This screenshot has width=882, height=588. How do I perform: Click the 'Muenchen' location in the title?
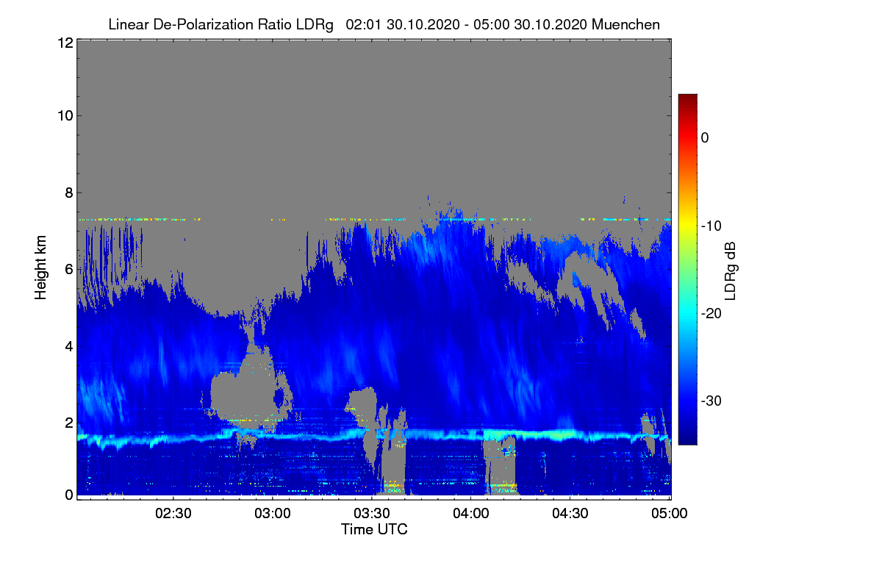625,24
